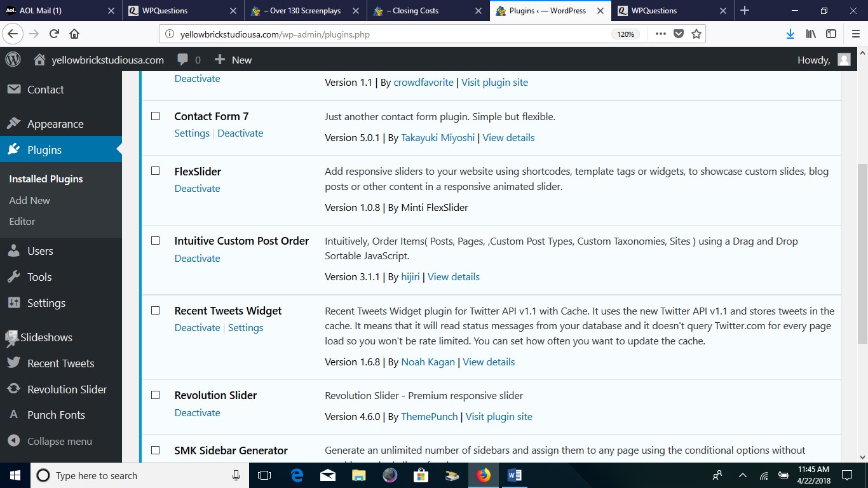Deactivate Intuitive Custom Post Order
This screenshot has height=488, width=868.
pos(197,259)
